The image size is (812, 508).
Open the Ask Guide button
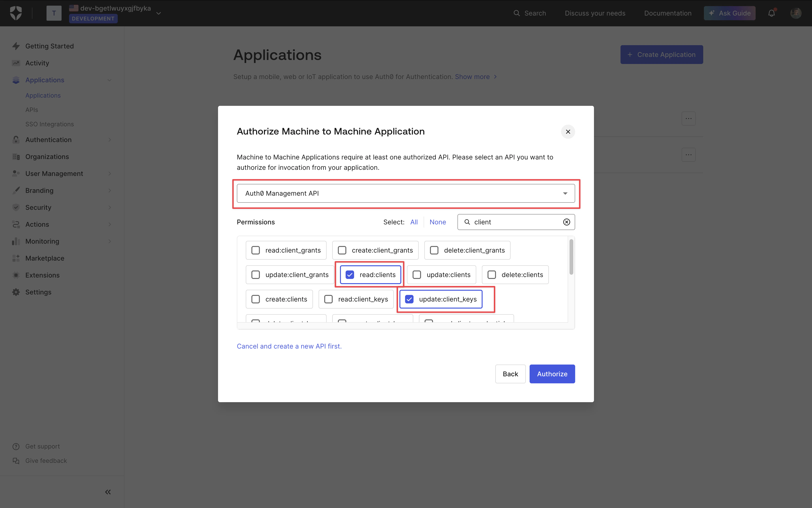(x=730, y=13)
